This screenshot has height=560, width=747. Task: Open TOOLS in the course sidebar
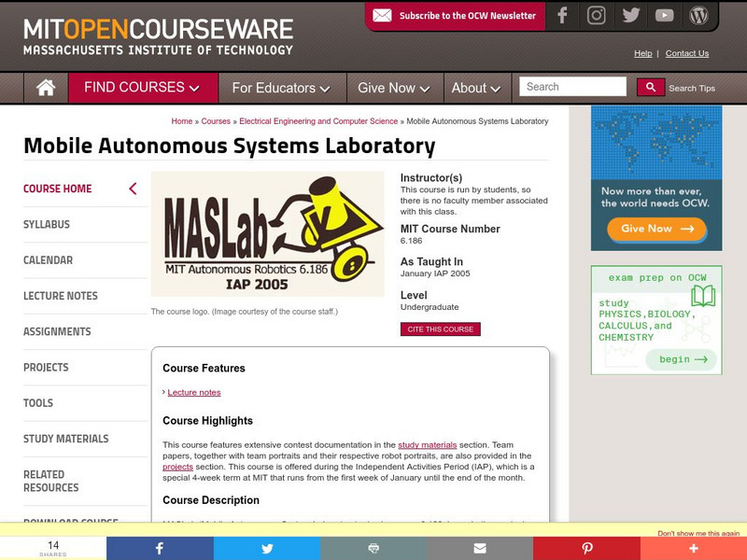(x=38, y=403)
